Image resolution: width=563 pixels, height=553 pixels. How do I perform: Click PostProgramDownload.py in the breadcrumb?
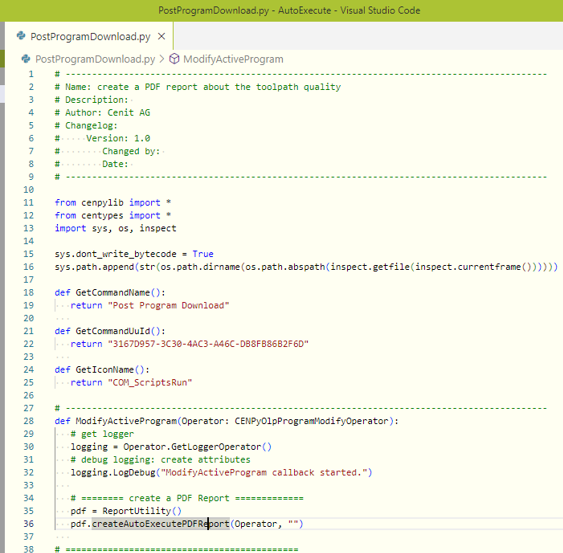(95, 59)
